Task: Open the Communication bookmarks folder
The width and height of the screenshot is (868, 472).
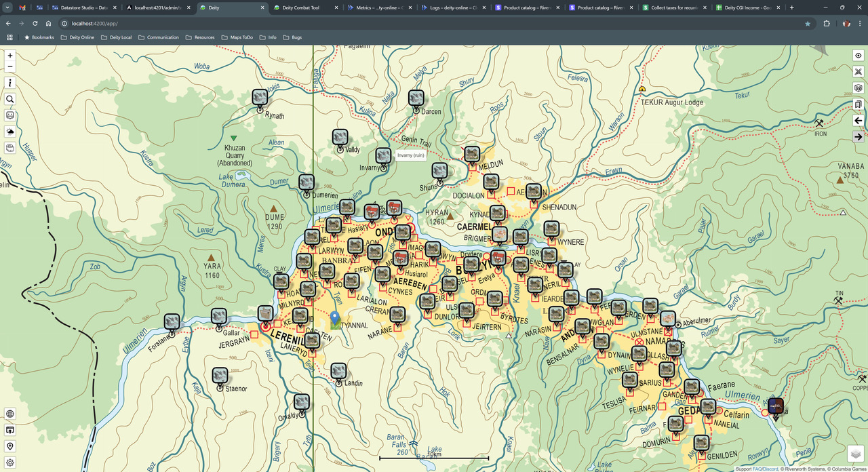Action: click(158, 37)
